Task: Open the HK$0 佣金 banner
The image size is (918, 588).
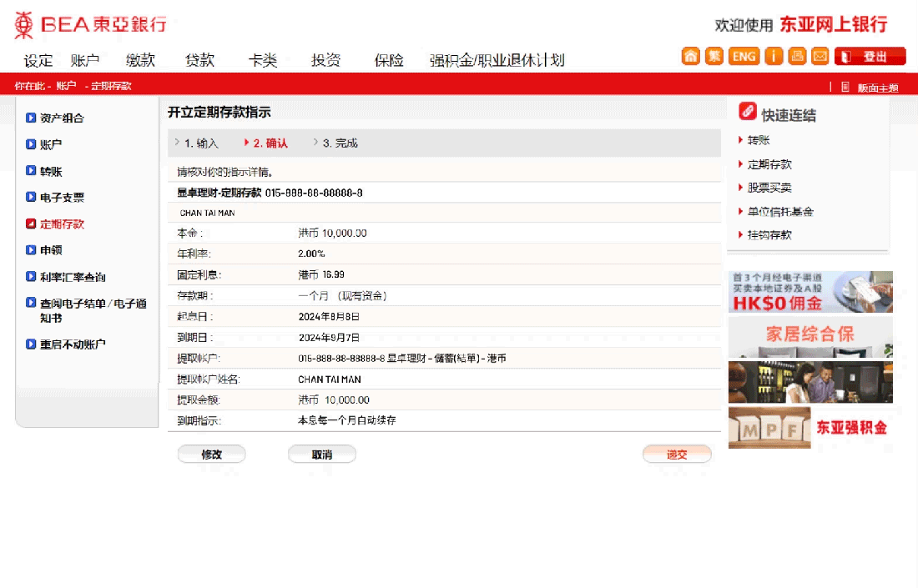Action: pos(811,291)
